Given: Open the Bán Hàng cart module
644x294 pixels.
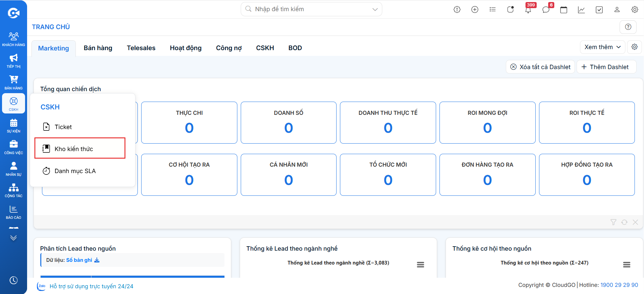Looking at the screenshot, I should tap(14, 83).
